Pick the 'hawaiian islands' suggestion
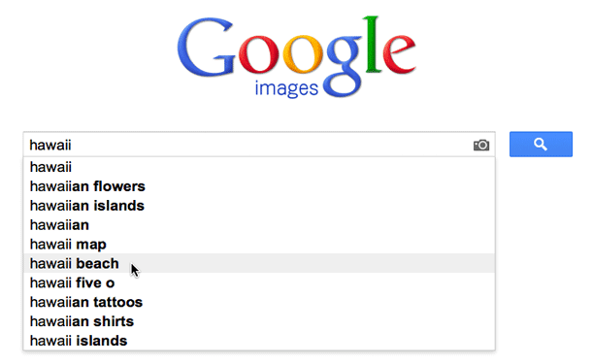Screen dimensions: 592x364 click(259, 206)
